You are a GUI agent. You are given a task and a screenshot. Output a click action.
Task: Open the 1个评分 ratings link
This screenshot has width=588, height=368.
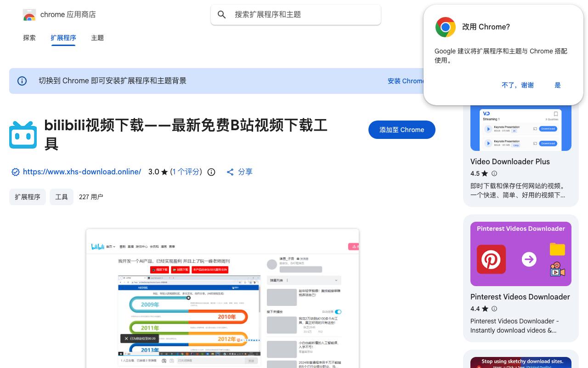point(186,172)
